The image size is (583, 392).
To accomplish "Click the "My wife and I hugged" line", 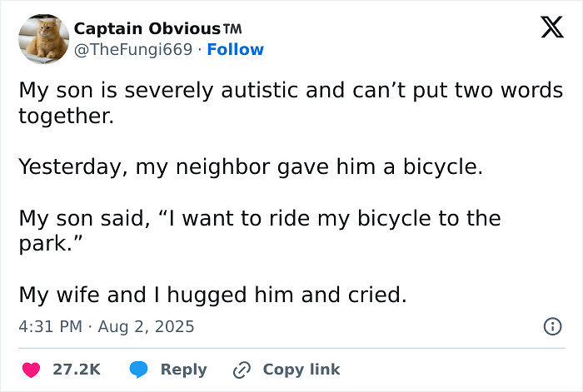I will (x=212, y=295).
